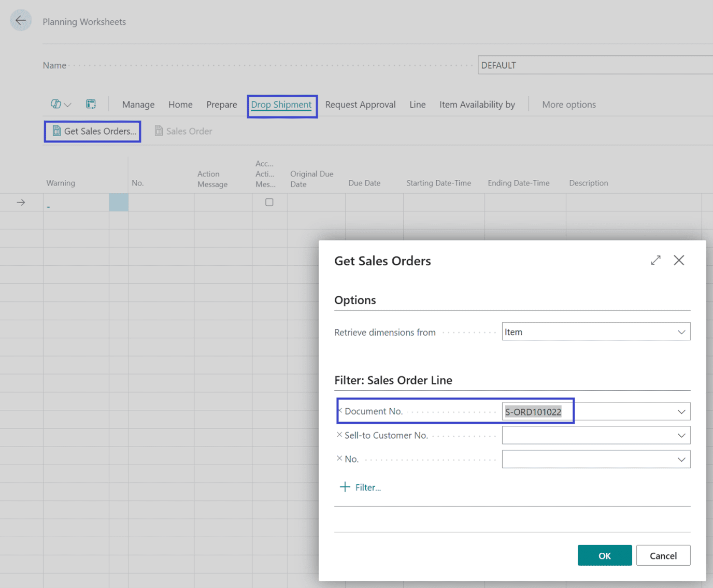Expand the Get Sales Orders dialog
Screen dimensions: 713x588
(655, 260)
